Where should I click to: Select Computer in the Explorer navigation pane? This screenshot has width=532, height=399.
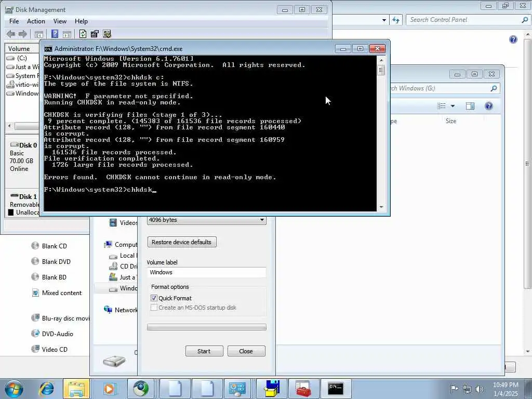pyautogui.click(x=121, y=245)
